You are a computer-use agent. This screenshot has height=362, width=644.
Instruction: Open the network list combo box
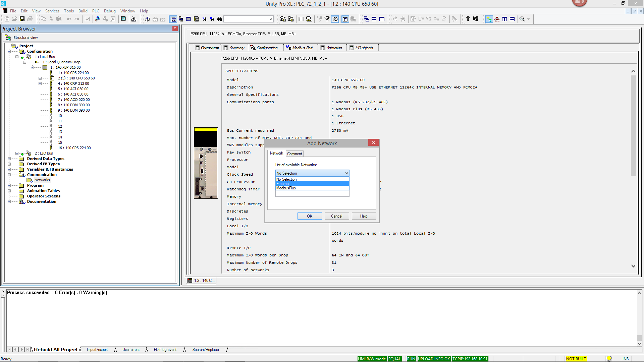coord(346,173)
